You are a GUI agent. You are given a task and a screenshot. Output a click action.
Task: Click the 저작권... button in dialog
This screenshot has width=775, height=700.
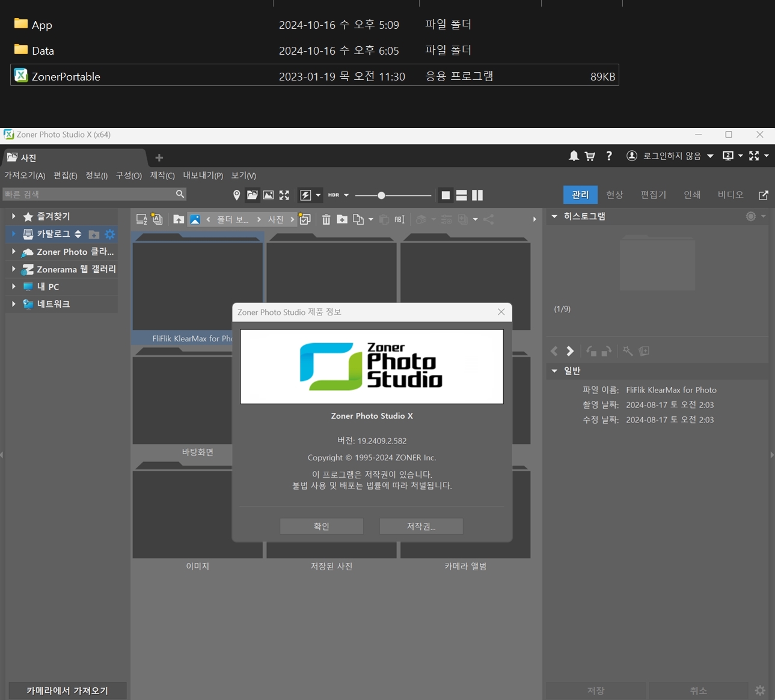(x=421, y=526)
